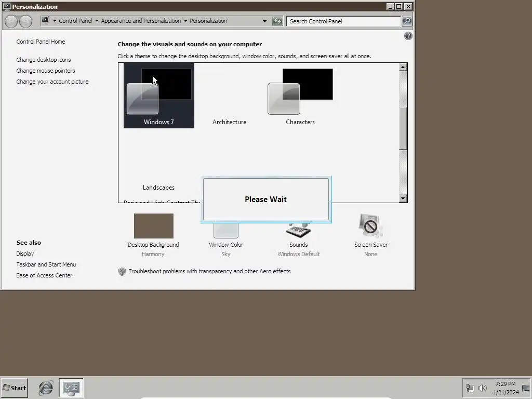Select the Landscapes theme label
The width and height of the screenshot is (532, 399).
[158, 188]
